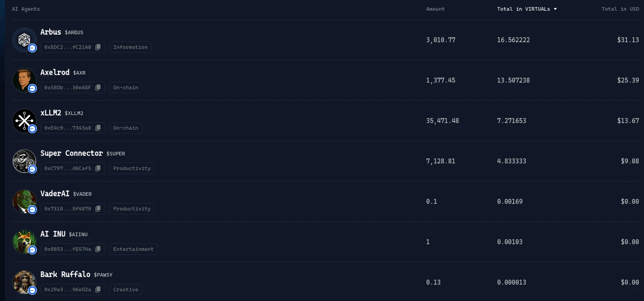The width and height of the screenshot is (644, 301).
Task: Select the Information tag on Arbus
Action: [130, 47]
